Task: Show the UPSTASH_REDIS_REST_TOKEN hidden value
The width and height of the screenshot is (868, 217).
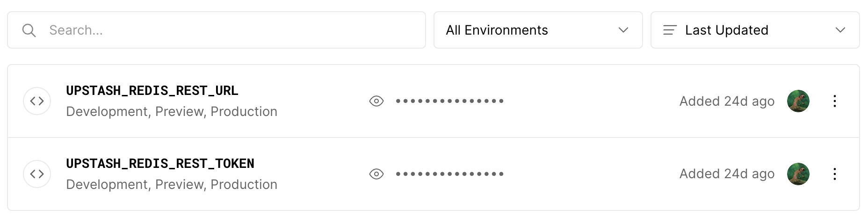Action: click(376, 174)
